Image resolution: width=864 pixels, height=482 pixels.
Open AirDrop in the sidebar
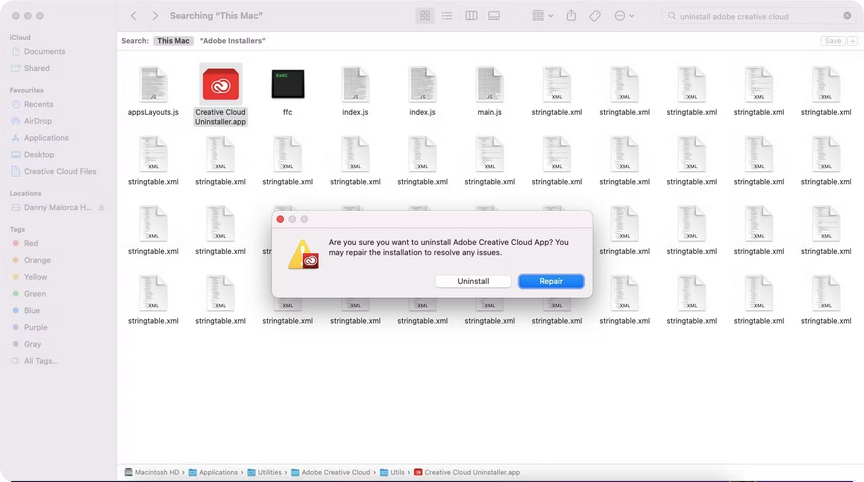37,121
